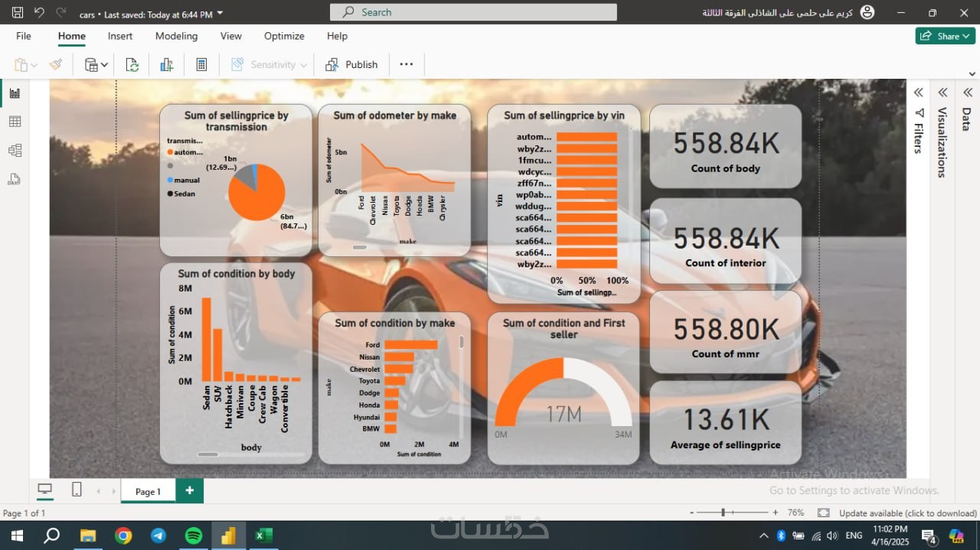Open the File menu
Image resolution: width=980 pixels, height=550 pixels.
(24, 36)
